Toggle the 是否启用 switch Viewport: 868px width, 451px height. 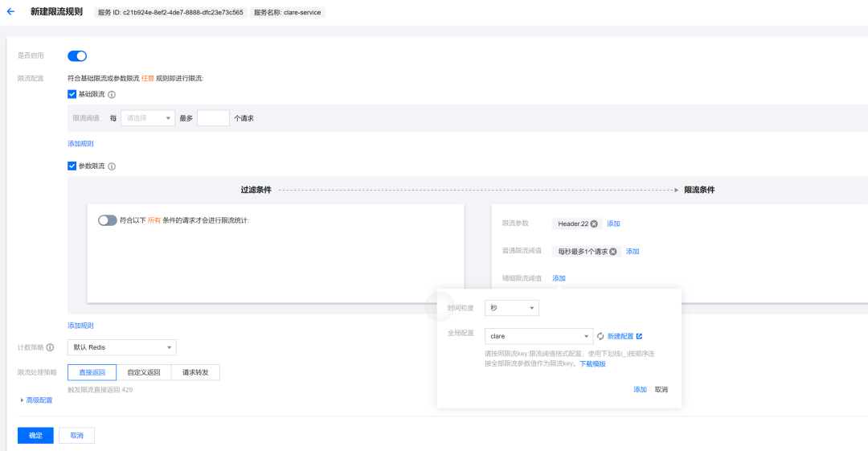point(77,56)
